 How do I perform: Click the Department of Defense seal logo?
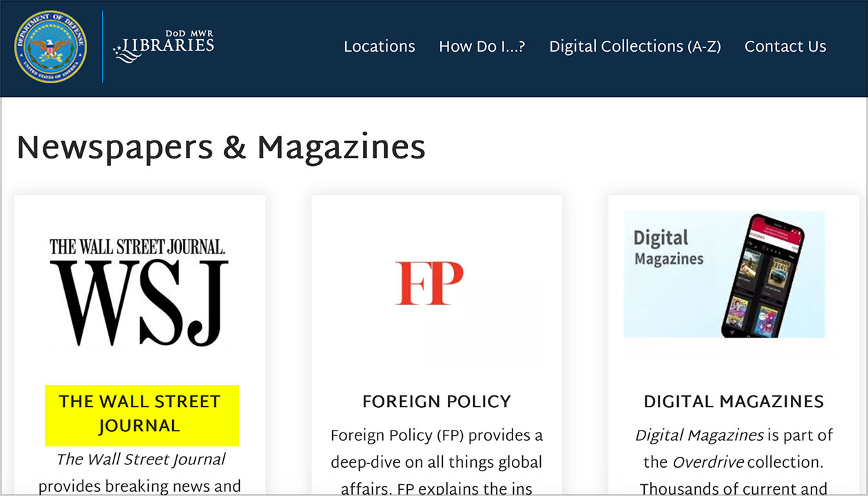pyautogui.click(x=50, y=47)
